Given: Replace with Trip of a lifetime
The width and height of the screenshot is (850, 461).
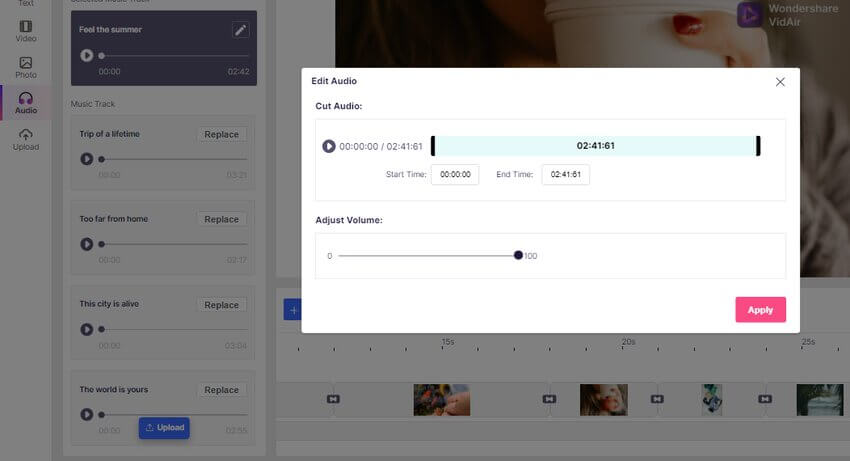Looking at the screenshot, I should [221, 134].
